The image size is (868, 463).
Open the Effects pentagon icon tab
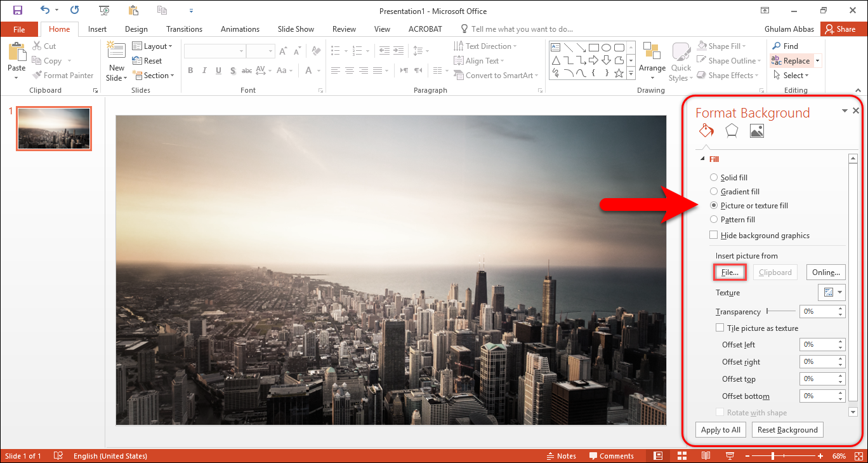tap(732, 131)
